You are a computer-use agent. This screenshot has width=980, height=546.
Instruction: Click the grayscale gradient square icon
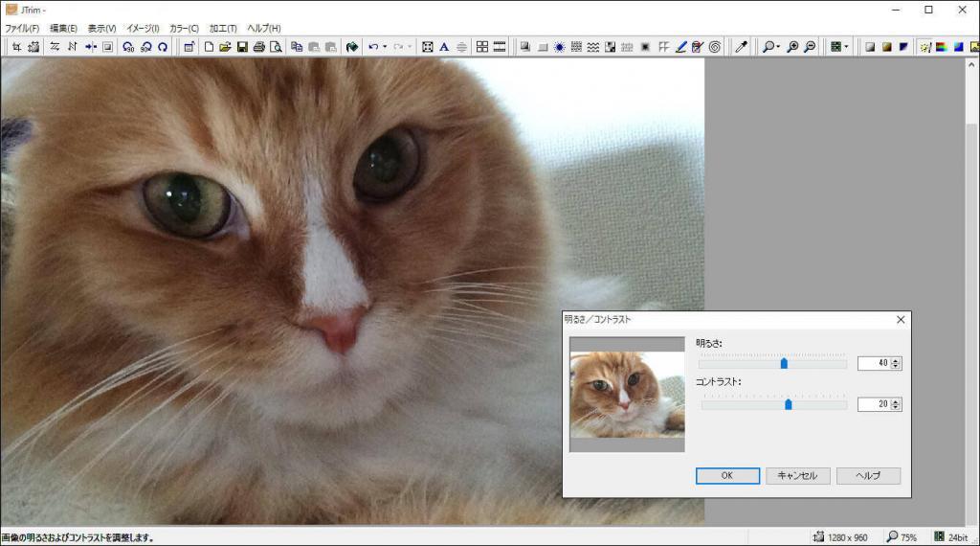coord(870,47)
